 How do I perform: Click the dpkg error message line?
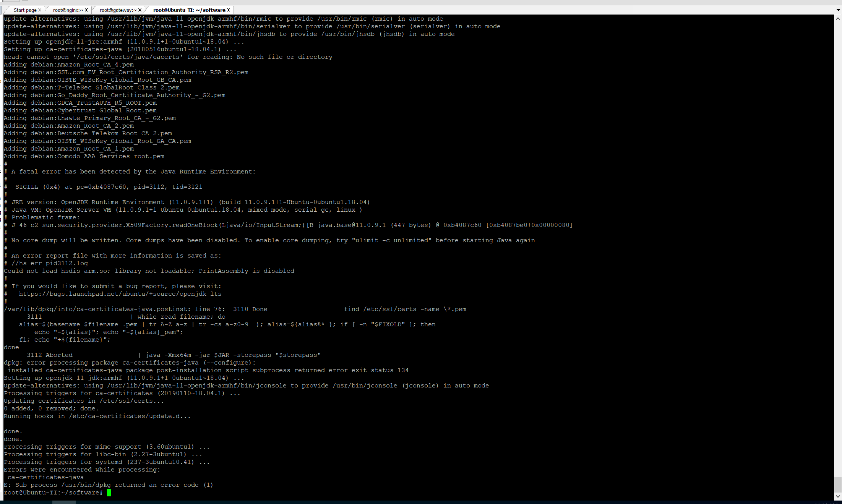pyautogui.click(x=129, y=363)
